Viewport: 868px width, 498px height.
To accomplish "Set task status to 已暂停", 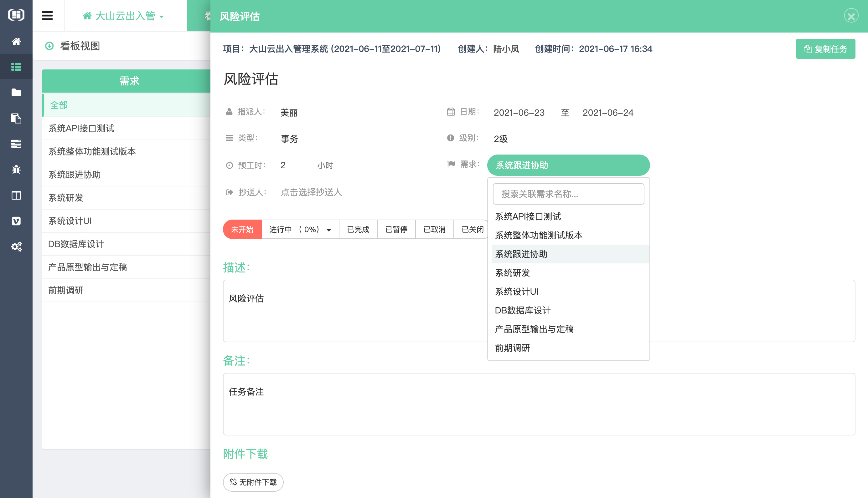I will click(x=396, y=230).
